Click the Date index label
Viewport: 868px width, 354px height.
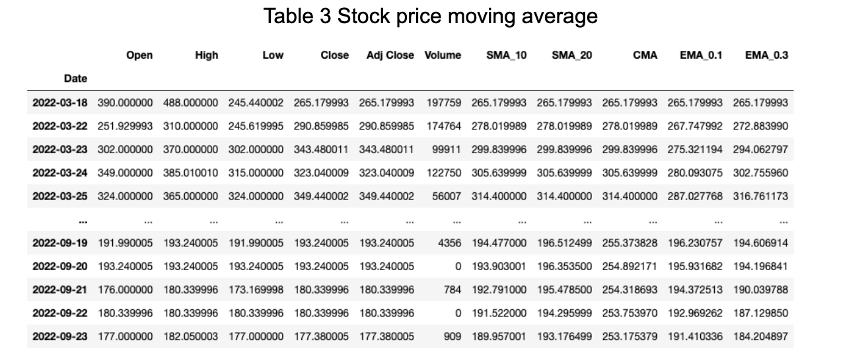pyautogui.click(x=76, y=79)
